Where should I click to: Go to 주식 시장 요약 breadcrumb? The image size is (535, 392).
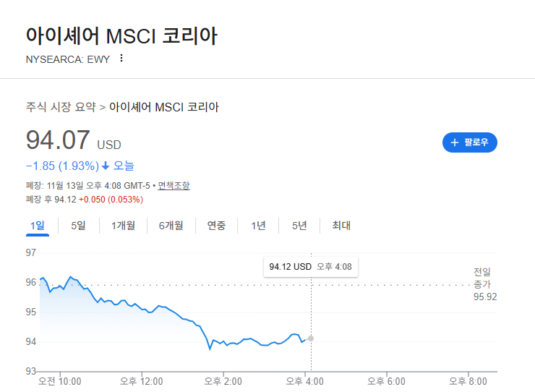(x=61, y=107)
